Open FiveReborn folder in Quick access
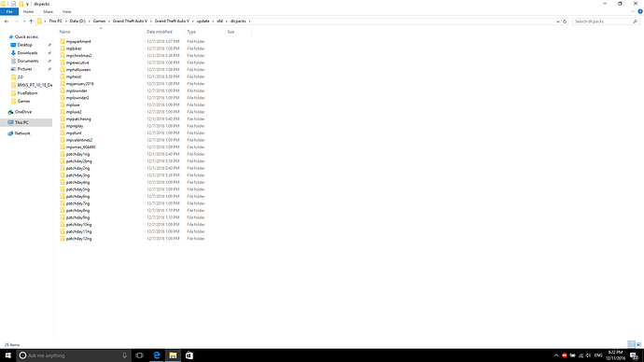Viewport: 644px width, 362px height. (27, 93)
